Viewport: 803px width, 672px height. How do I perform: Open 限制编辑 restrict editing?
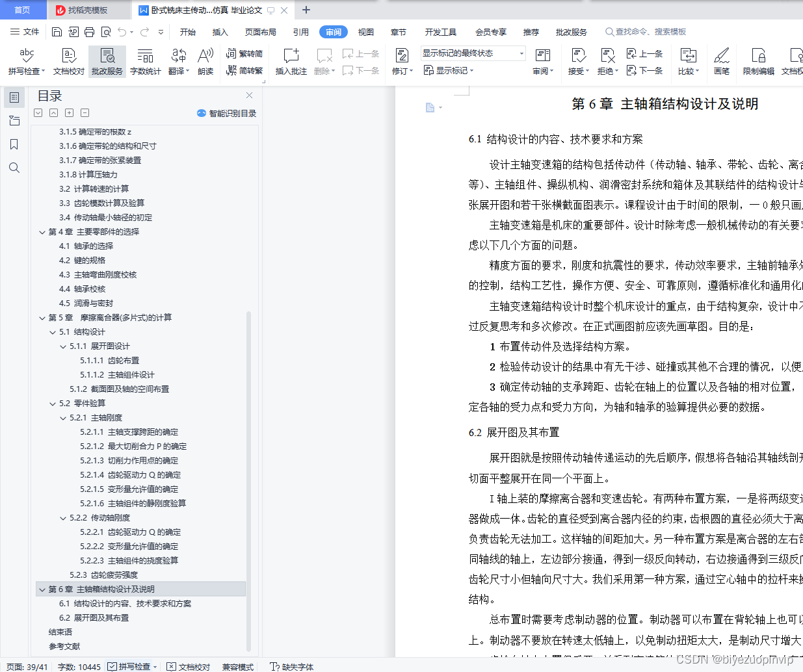(x=759, y=62)
